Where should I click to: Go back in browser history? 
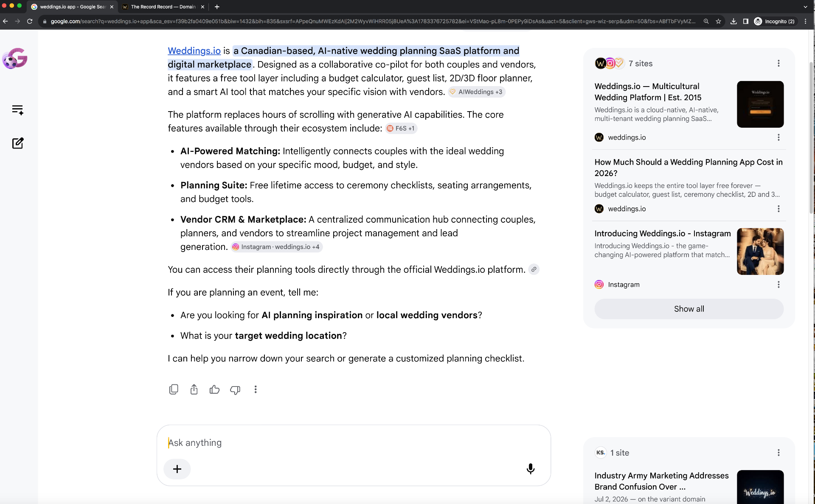[6, 21]
